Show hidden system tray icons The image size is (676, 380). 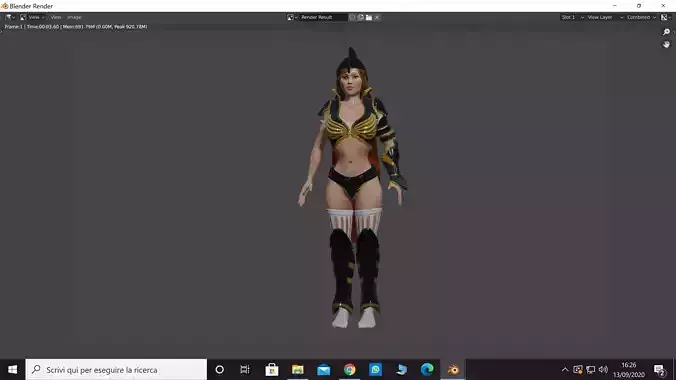pyautogui.click(x=565, y=370)
